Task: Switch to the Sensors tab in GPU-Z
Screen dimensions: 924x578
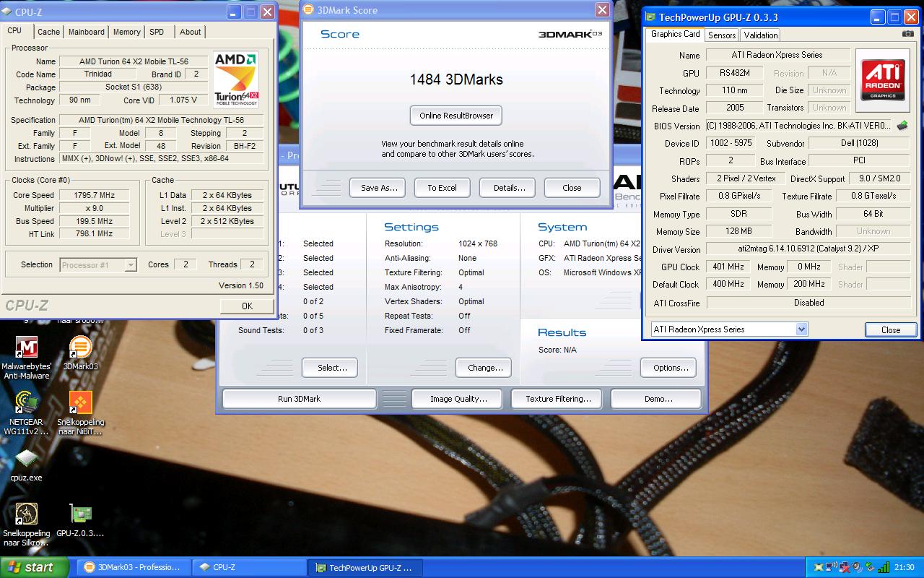Action: 722,35
